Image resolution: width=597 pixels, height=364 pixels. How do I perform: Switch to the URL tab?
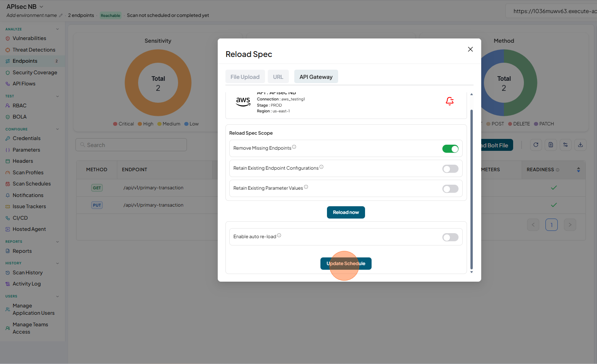278,77
